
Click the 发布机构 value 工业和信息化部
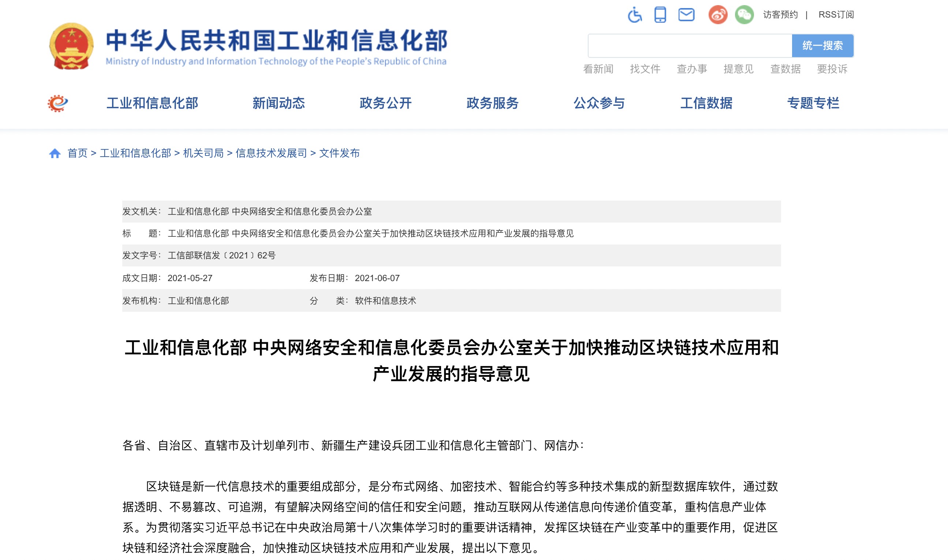coord(198,301)
